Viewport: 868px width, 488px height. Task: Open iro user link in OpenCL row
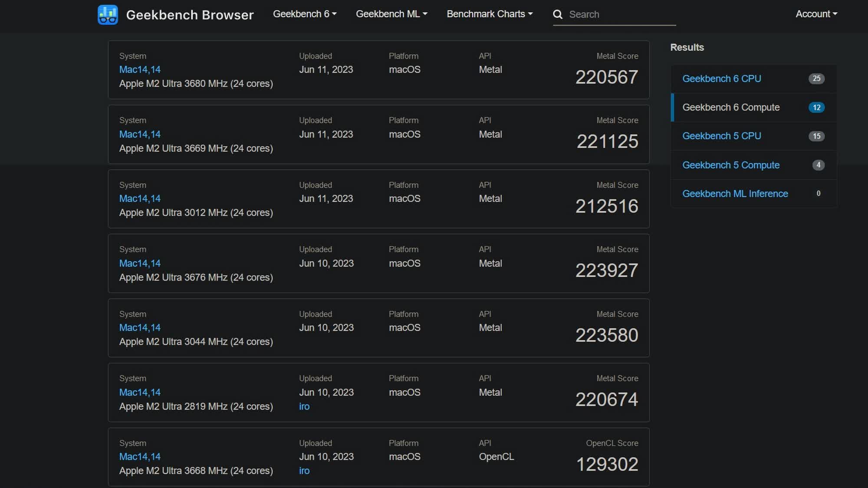tap(304, 471)
